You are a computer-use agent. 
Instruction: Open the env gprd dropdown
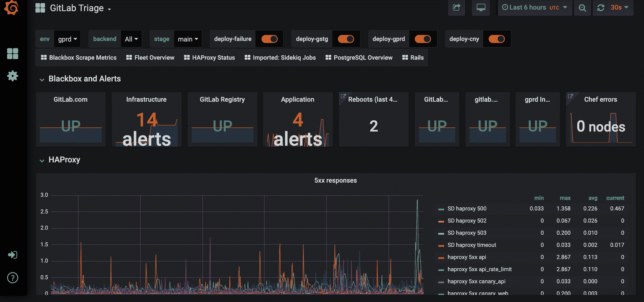[x=67, y=39]
